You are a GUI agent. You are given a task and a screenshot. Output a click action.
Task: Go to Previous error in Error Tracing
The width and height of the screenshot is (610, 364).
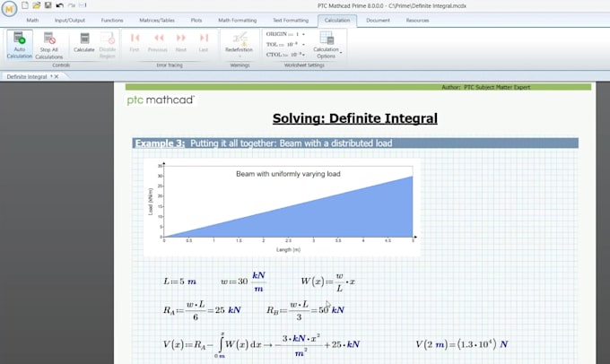158,42
